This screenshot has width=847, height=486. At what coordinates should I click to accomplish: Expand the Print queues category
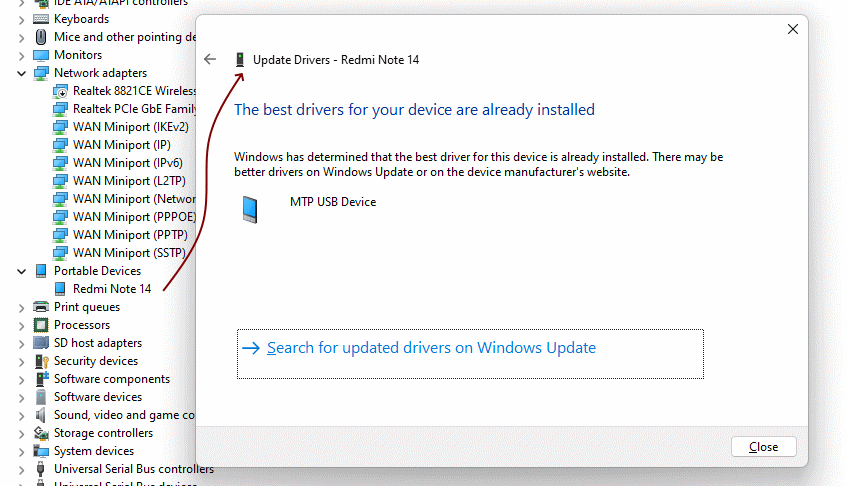(21, 308)
